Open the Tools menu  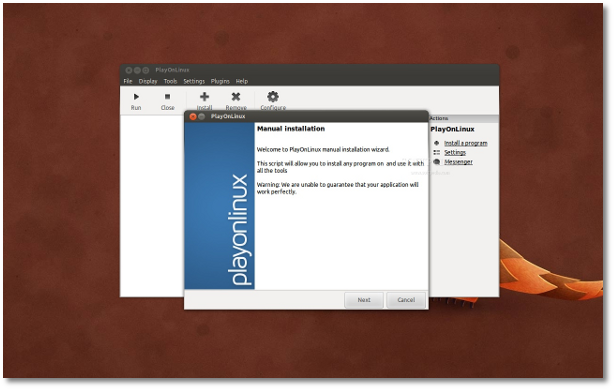point(170,81)
